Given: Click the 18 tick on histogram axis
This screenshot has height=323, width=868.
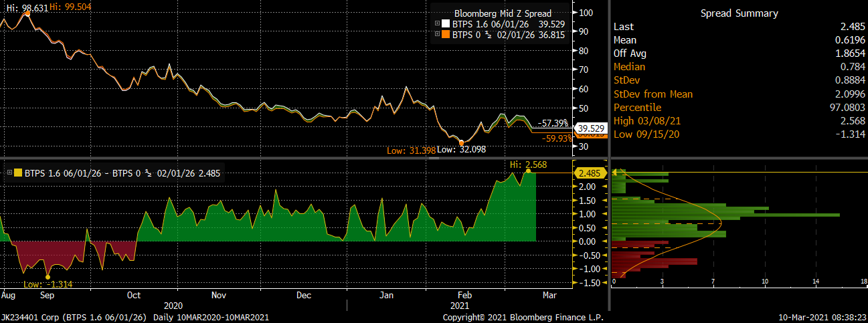Looking at the screenshot, I should click(x=863, y=281).
